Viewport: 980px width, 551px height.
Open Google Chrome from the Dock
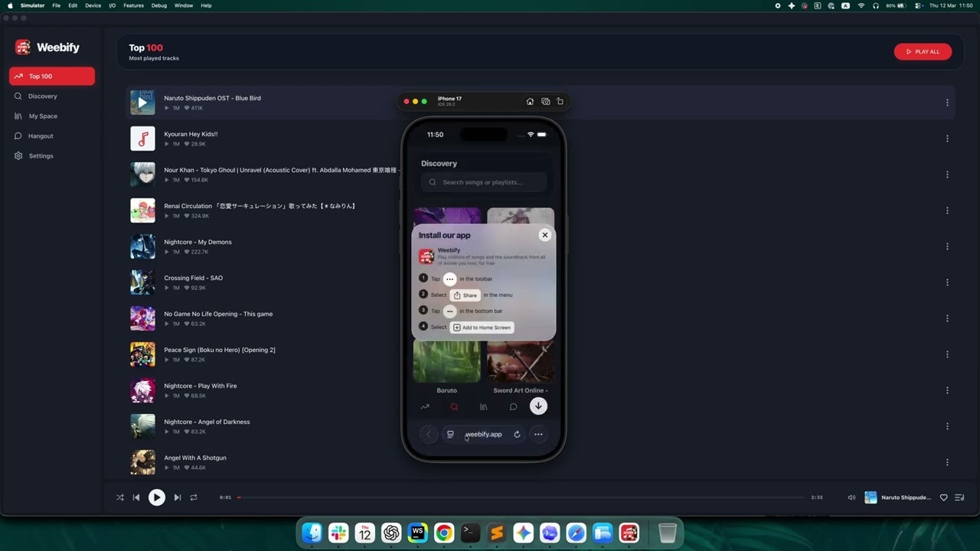click(x=444, y=533)
